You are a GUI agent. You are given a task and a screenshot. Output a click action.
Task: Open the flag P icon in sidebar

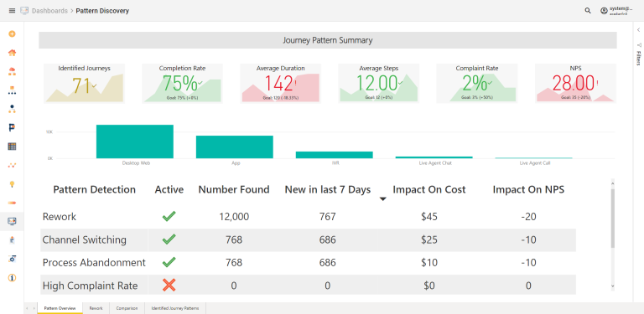12,128
